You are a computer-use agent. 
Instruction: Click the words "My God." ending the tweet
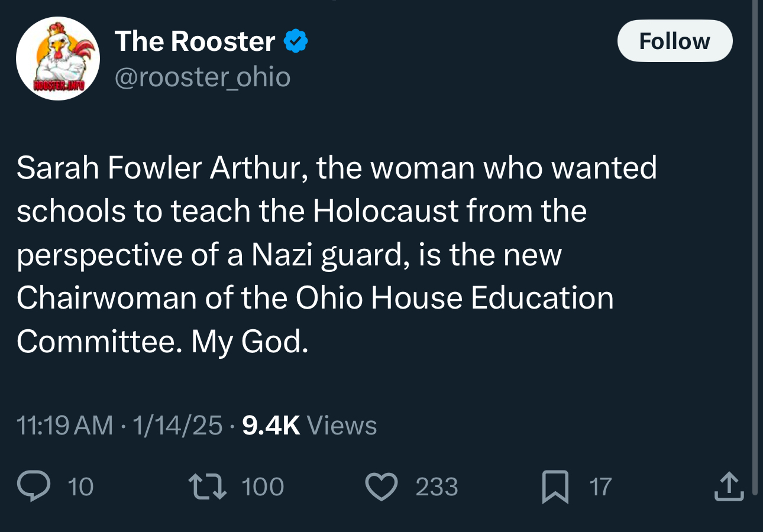tap(250, 342)
